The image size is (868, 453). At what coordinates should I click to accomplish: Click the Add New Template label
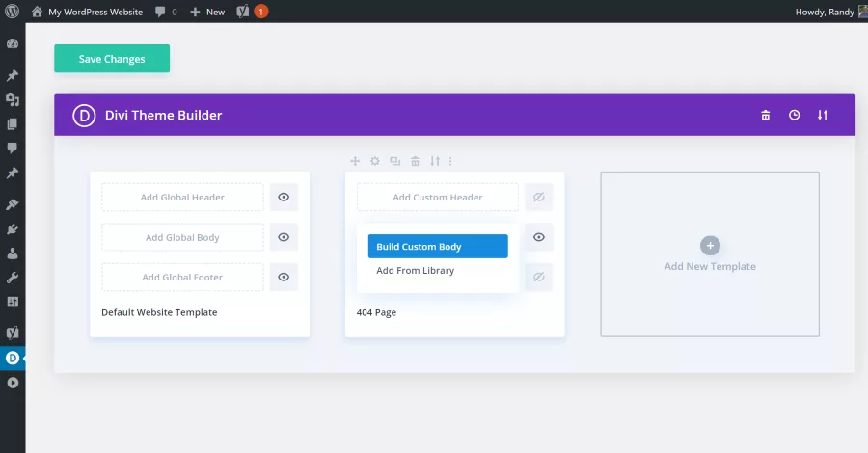710,267
